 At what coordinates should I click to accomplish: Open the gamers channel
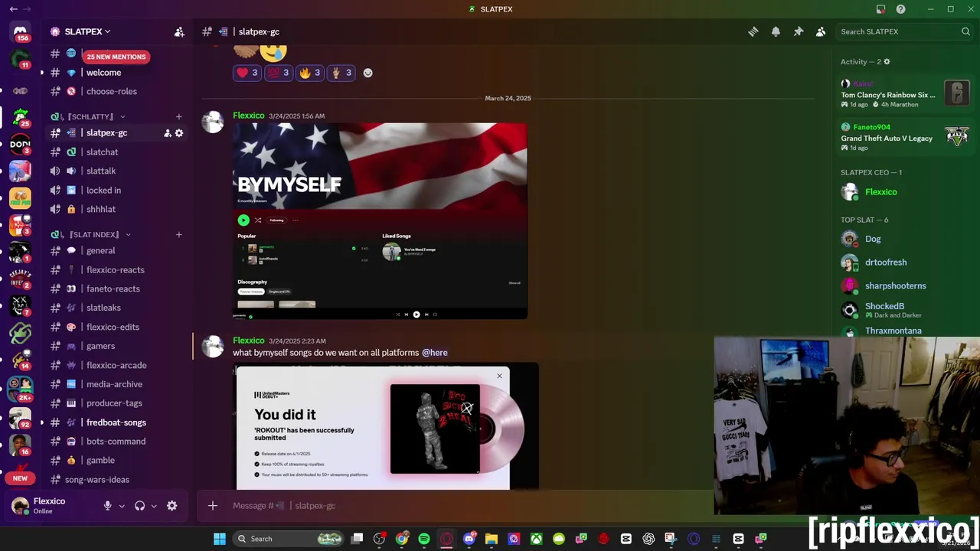[100, 346]
